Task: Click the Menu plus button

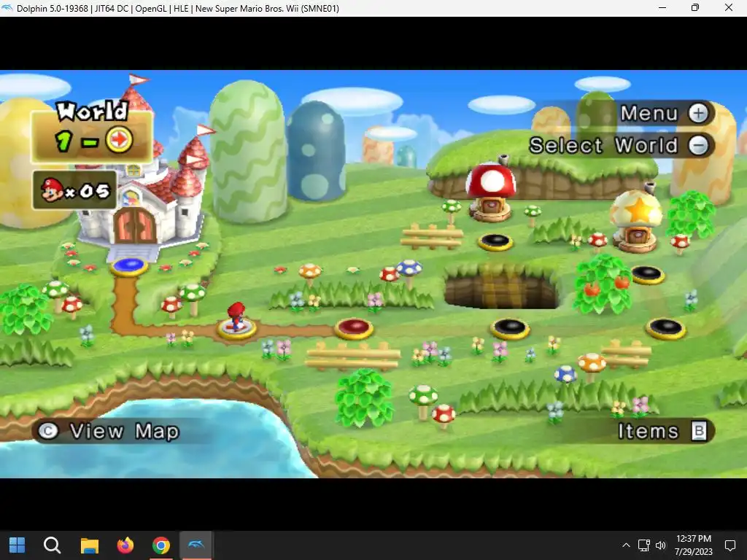Action: (x=665, y=113)
